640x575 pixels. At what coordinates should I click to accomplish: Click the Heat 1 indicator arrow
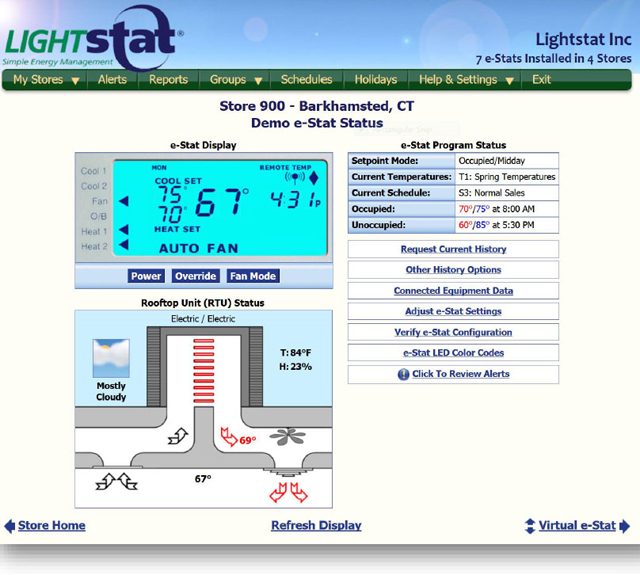(x=124, y=230)
